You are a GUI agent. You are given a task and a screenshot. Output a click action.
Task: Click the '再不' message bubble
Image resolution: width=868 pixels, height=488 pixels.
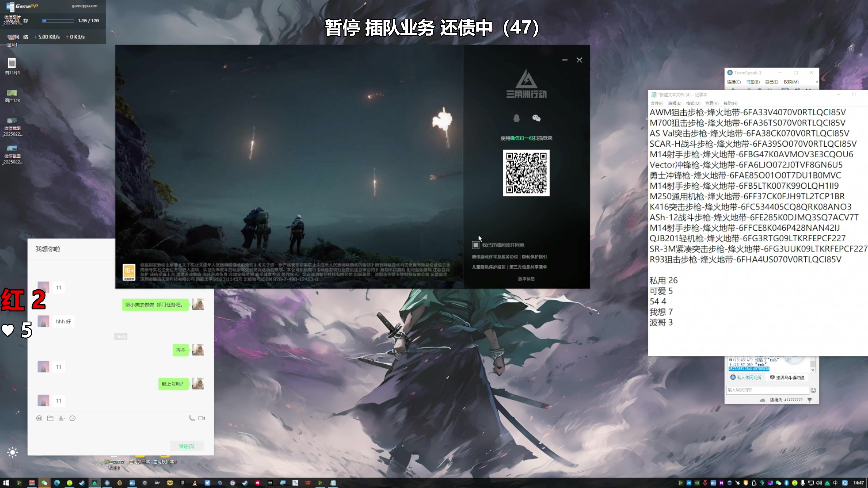(x=181, y=350)
